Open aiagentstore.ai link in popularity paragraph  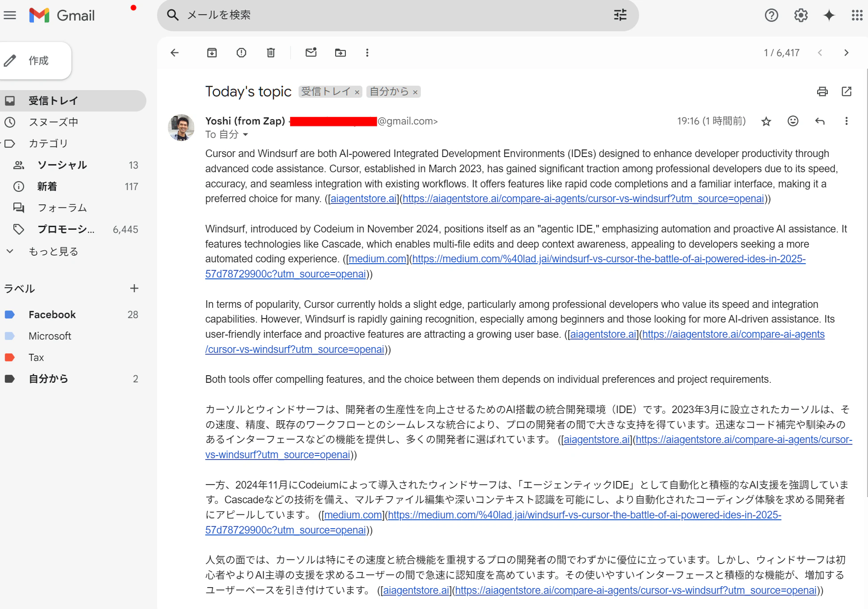pyautogui.click(x=603, y=334)
